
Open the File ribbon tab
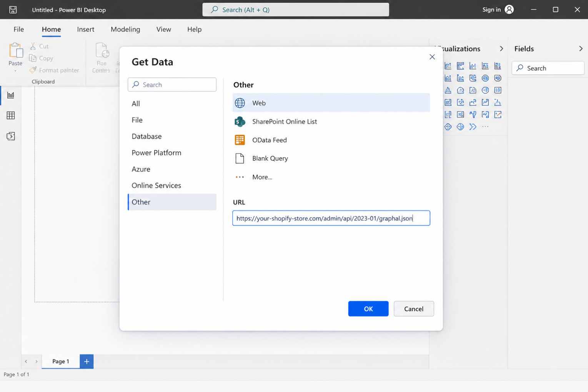(19, 29)
